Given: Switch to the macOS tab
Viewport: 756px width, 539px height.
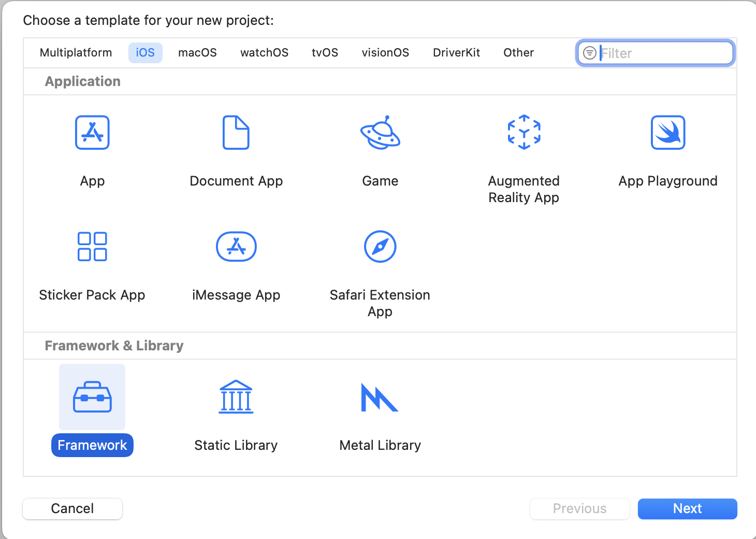Looking at the screenshot, I should (x=197, y=53).
